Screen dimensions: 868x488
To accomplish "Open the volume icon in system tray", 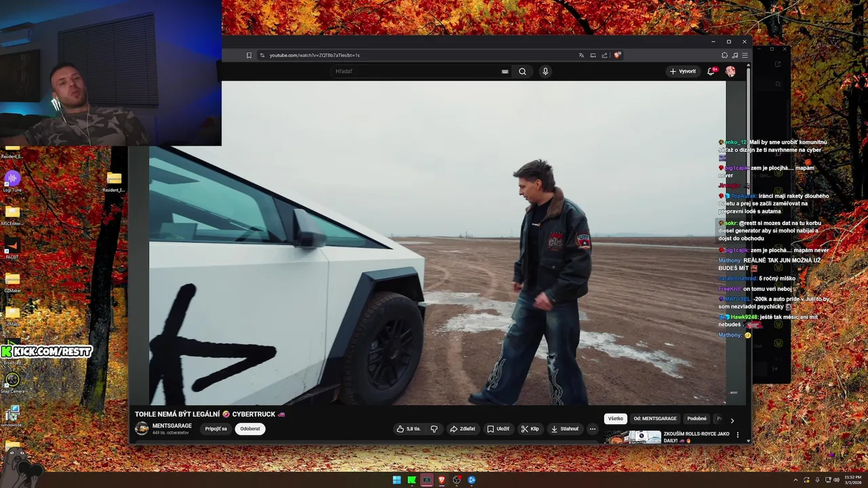I will click(x=836, y=480).
